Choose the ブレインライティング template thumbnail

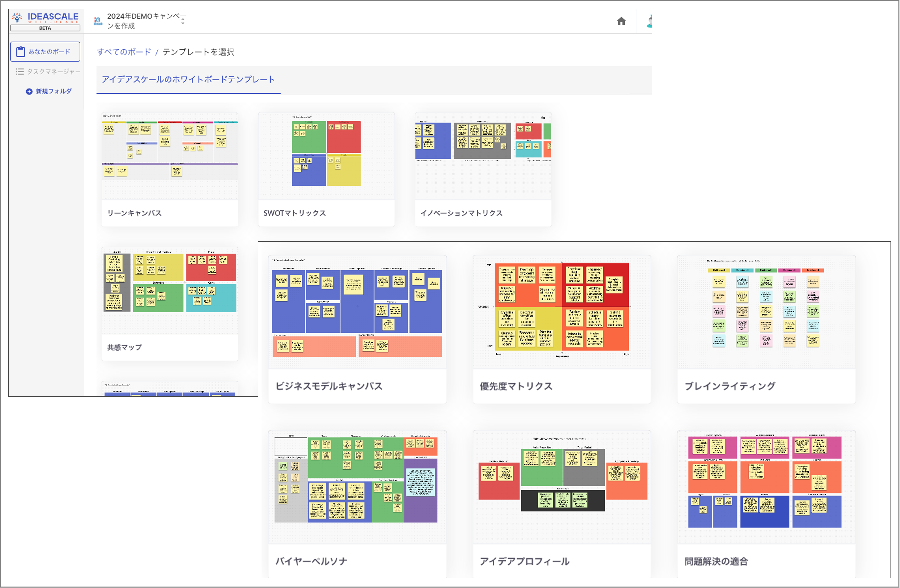point(767,312)
